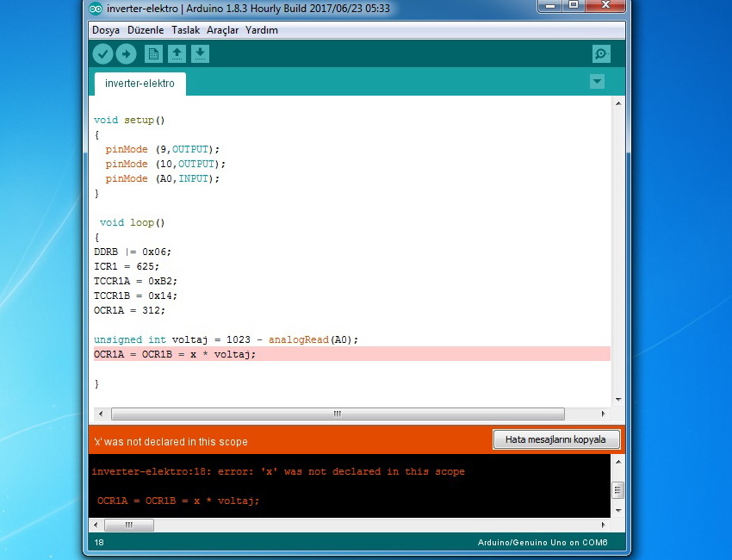732x560 pixels.
Task: Click the Upload (arrow) button
Action: pyautogui.click(x=126, y=54)
